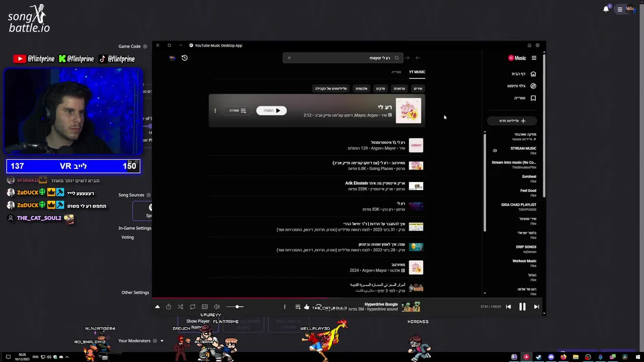Viewport: 644px width, 362px height.
Task: Open Discord from the taskbar
Action: coord(551,357)
